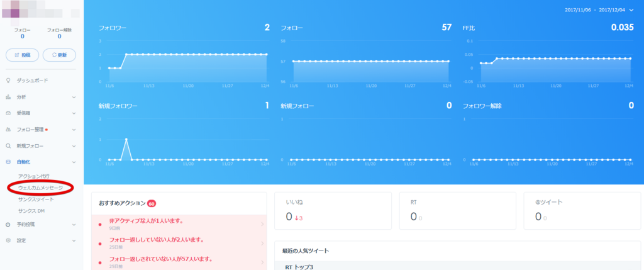Click the 更新 refresh button

pos(60,55)
